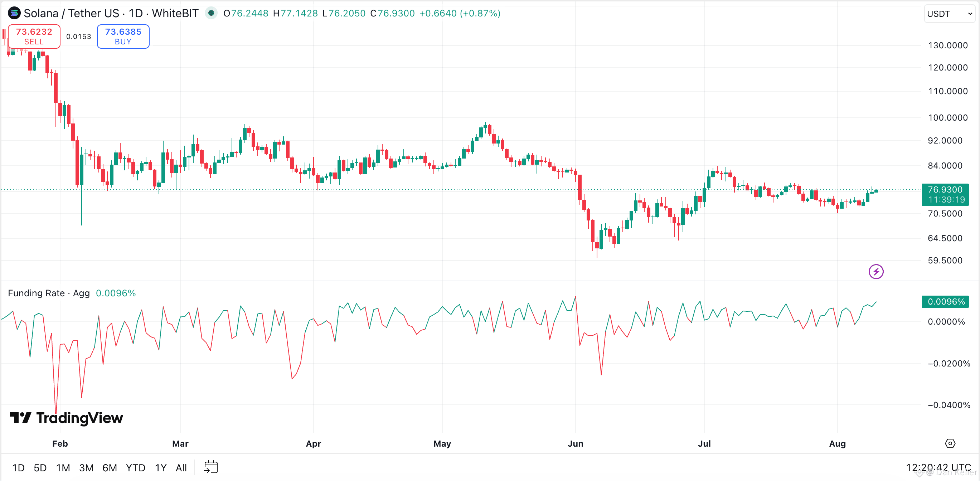Click the Funding Rate · Agg indicator label
This screenshot has height=481, width=980.
pyautogui.click(x=49, y=293)
